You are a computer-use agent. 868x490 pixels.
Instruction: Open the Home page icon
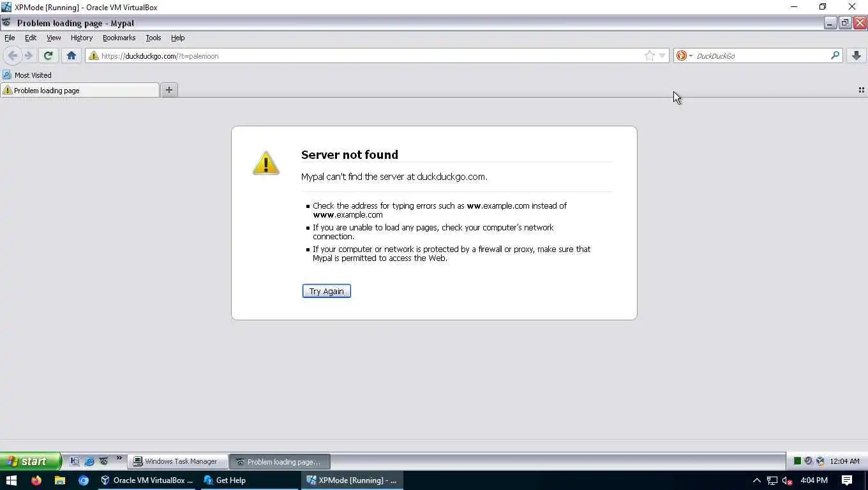(71, 56)
